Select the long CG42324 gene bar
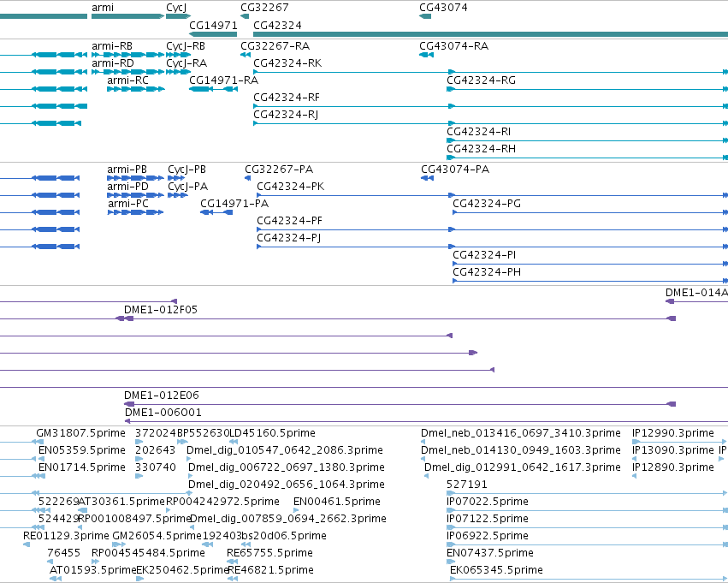The image size is (728, 583). 491,34
